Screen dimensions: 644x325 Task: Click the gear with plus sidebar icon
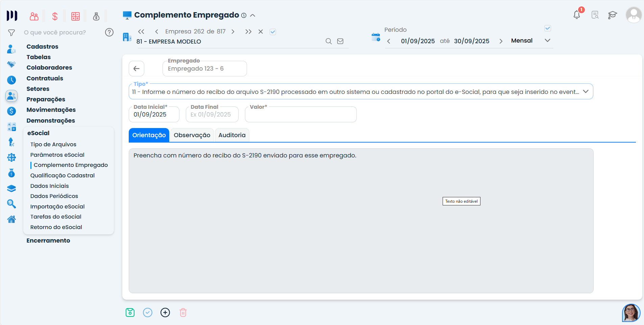[11, 157]
